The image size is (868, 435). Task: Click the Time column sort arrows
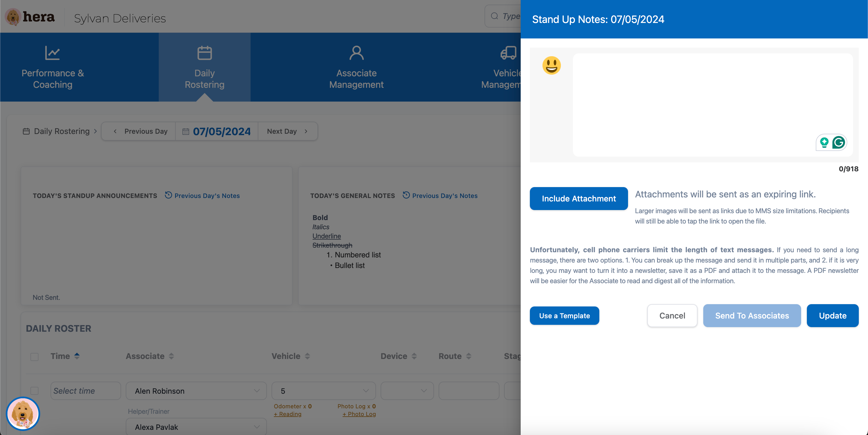[x=77, y=356]
